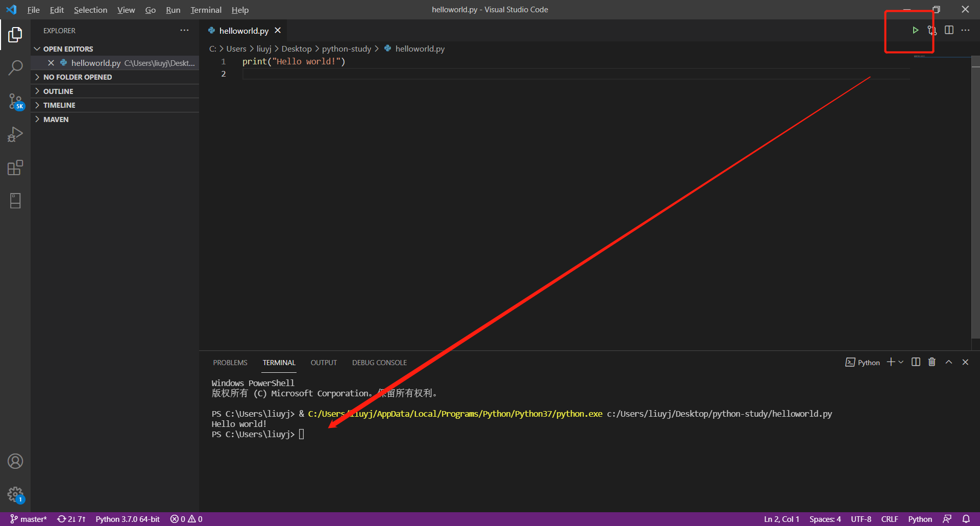Open notifications bell in status bar
Image resolution: width=980 pixels, height=526 pixels.
pyautogui.click(x=966, y=519)
